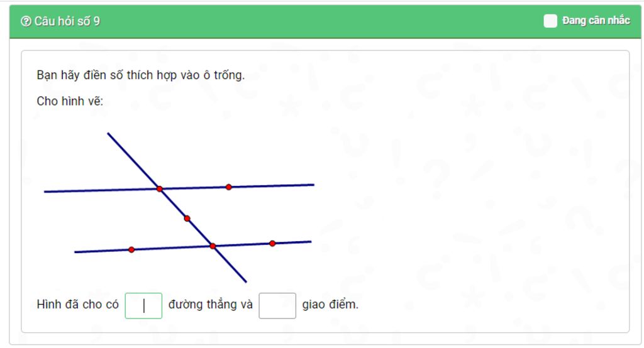The height and width of the screenshot is (348, 644).
Task: Click the right end of the lower horizontal line
Action: click(310, 242)
